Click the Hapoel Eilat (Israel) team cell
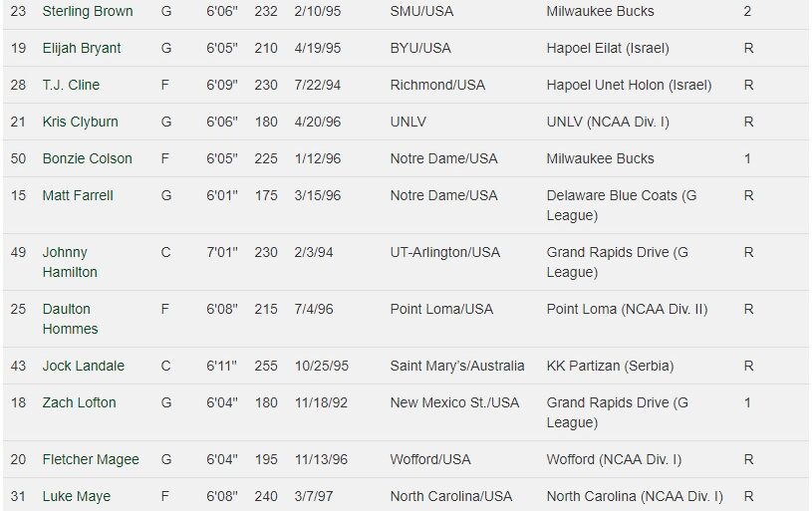 pos(608,48)
